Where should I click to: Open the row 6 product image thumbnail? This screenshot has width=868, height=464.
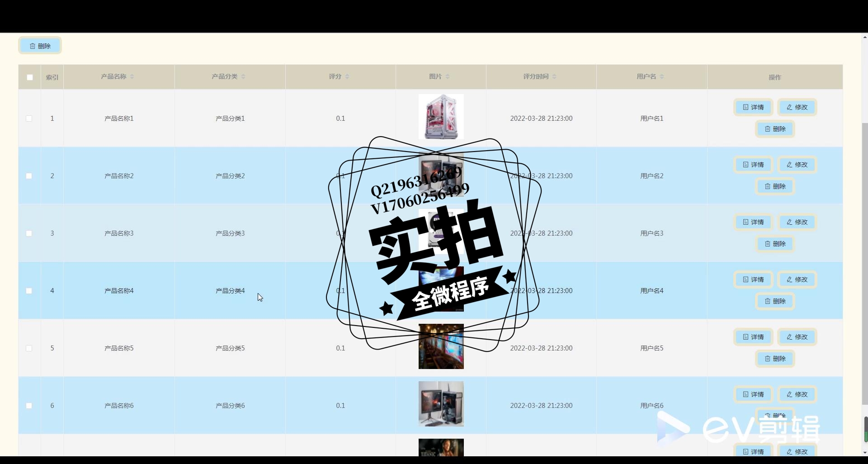coord(441,404)
